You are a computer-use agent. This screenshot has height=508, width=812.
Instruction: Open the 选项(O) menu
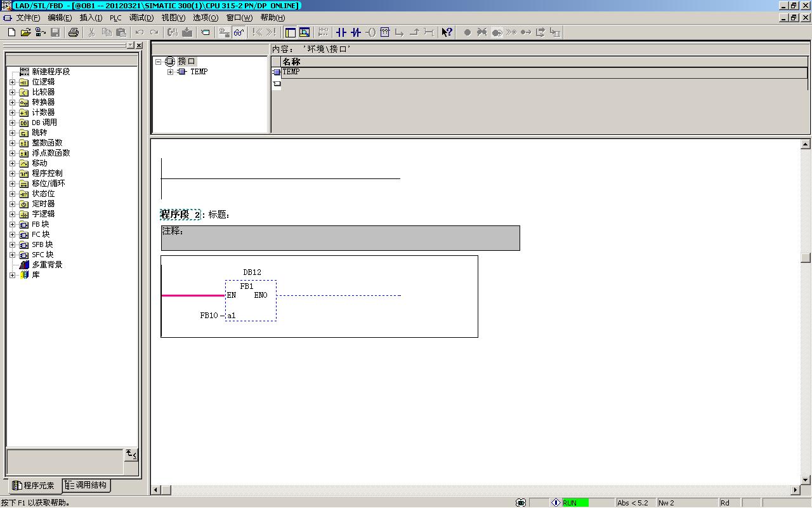pos(206,18)
